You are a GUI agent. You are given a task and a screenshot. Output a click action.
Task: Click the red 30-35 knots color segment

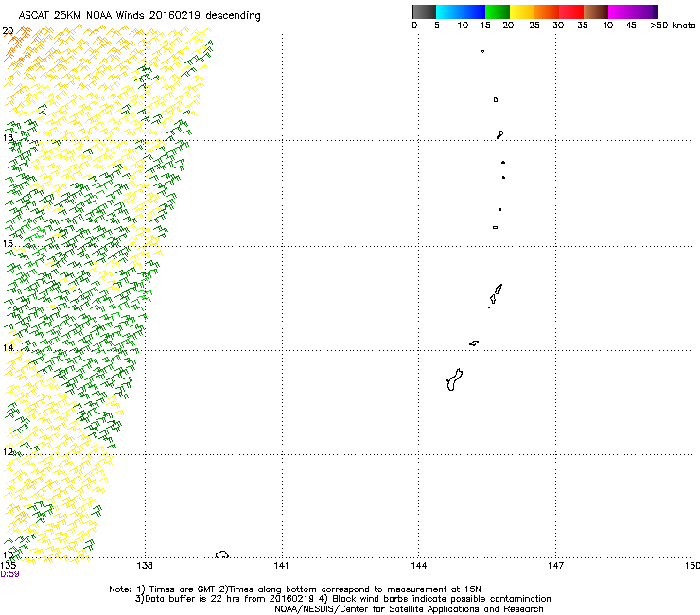click(571, 11)
